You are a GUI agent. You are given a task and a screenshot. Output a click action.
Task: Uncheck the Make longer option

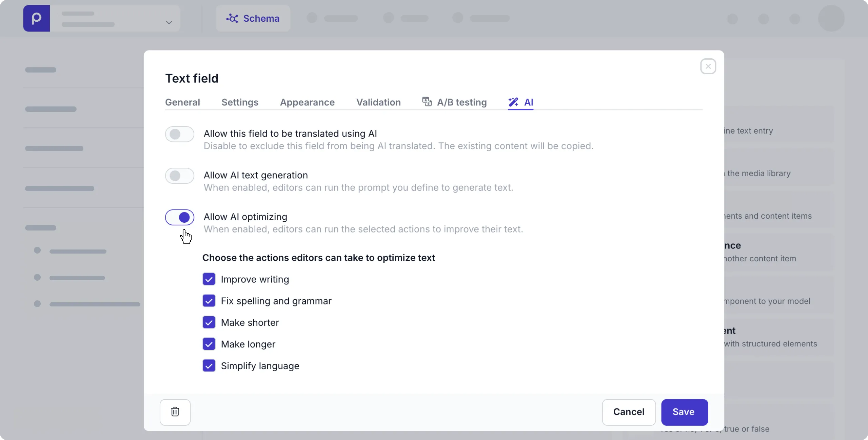click(x=209, y=344)
